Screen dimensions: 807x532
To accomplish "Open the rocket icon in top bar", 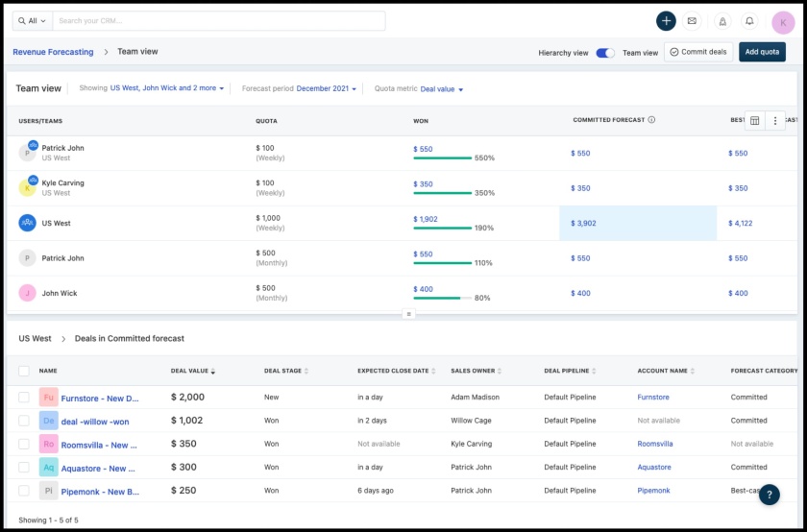I will [x=722, y=21].
